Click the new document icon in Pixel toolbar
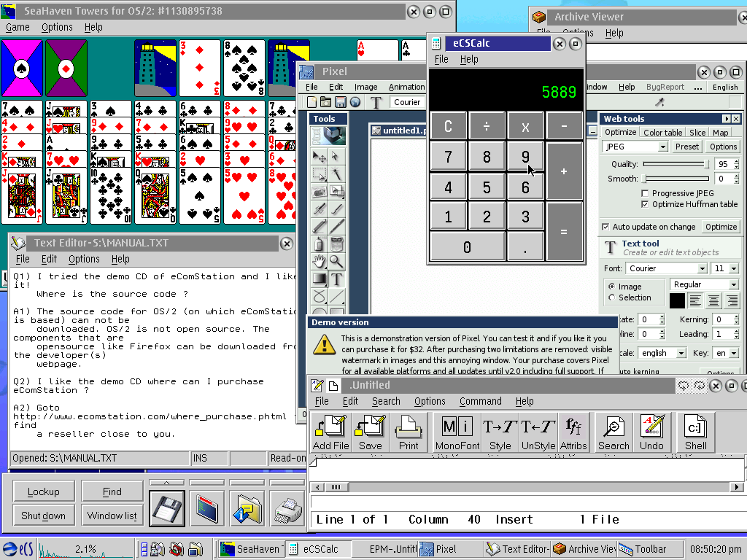 tap(311, 102)
